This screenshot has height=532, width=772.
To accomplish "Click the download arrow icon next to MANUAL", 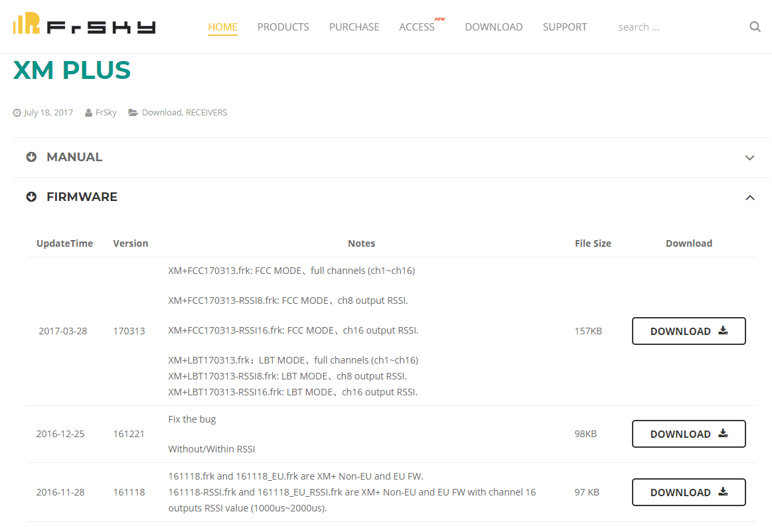I will coord(31,157).
